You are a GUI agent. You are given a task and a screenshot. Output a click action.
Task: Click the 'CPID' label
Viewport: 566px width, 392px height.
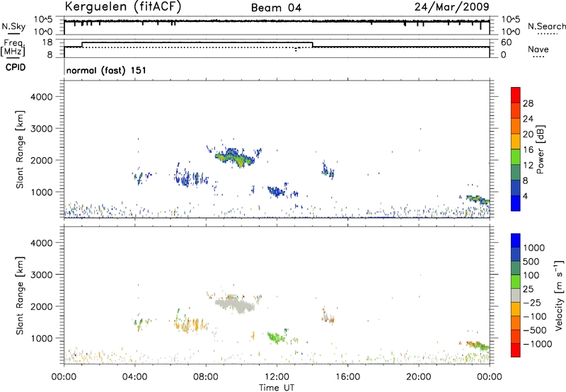[16, 67]
